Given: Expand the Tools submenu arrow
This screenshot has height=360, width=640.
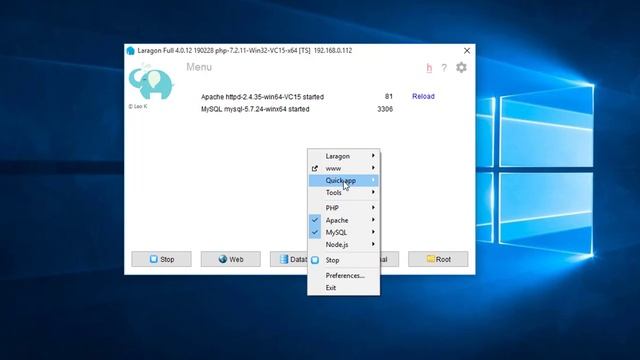Looking at the screenshot, I should [373, 192].
